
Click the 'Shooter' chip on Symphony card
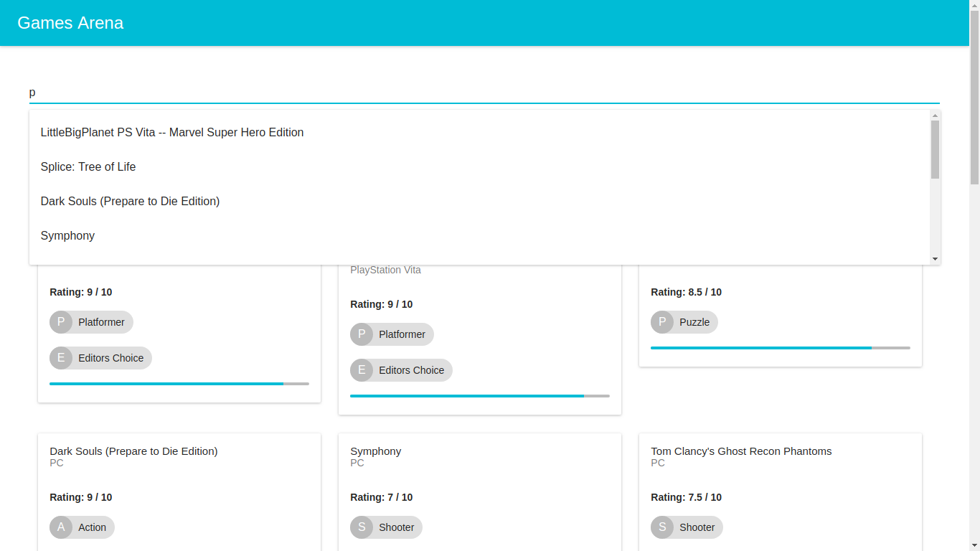coord(386,527)
